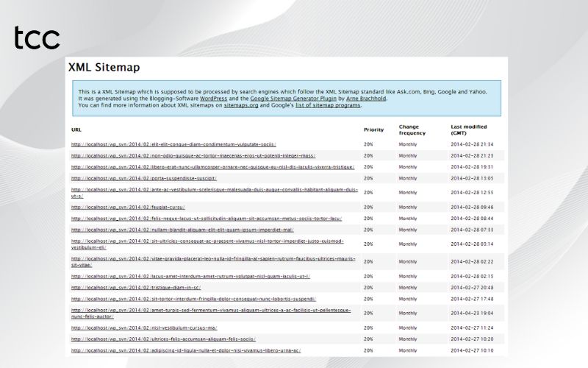Open the amet-turpis-sed-fermentum URL
This screenshot has width=588, height=368.
tap(211, 314)
